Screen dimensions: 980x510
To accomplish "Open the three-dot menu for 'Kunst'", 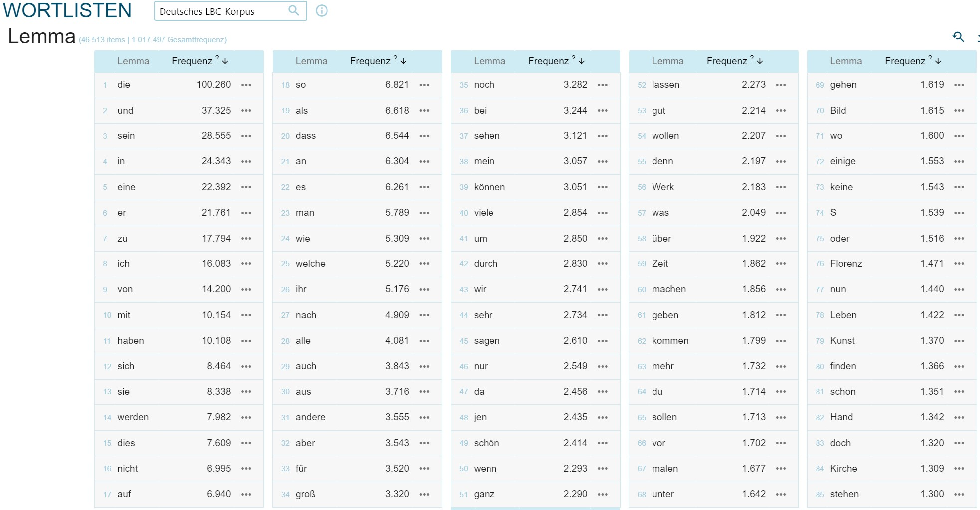I will tap(959, 341).
